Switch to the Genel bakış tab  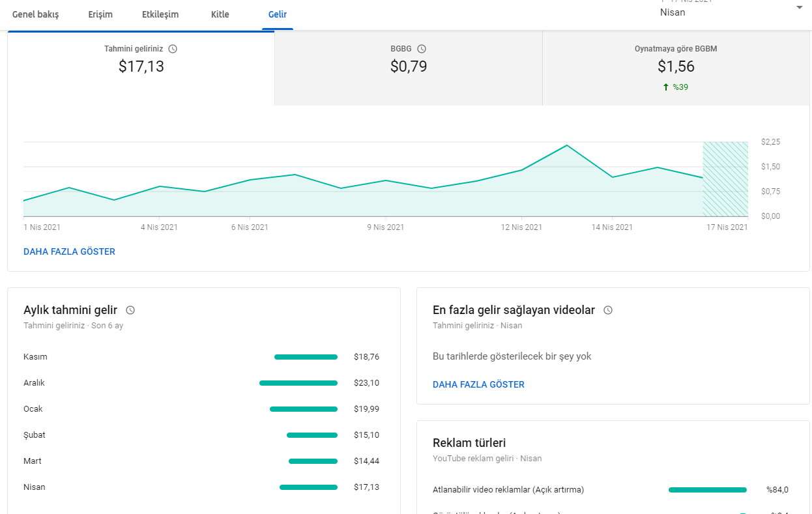click(35, 14)
